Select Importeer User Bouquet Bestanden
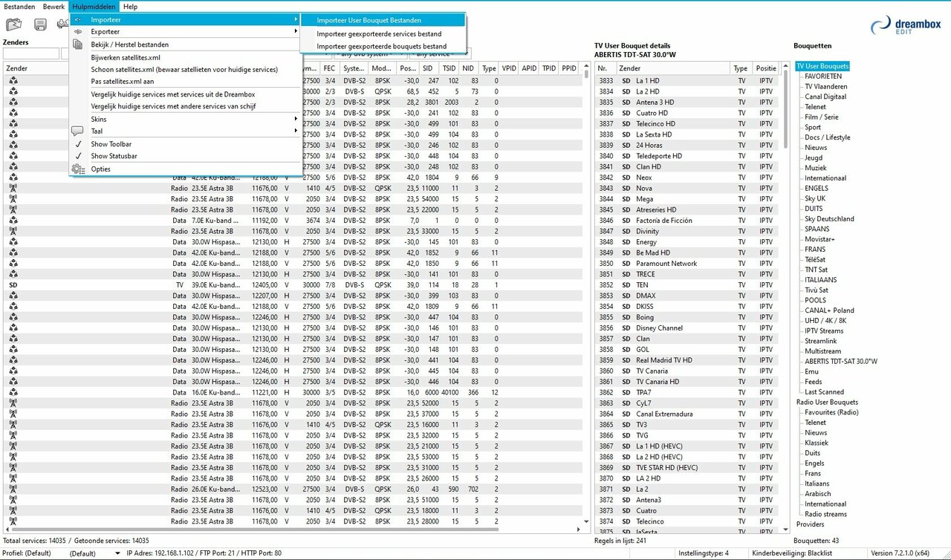 pos(369,20)
